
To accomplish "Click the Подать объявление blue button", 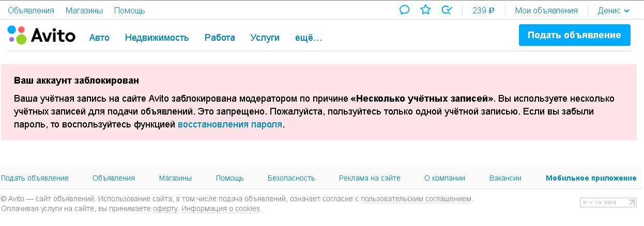I will pos(574,35).
